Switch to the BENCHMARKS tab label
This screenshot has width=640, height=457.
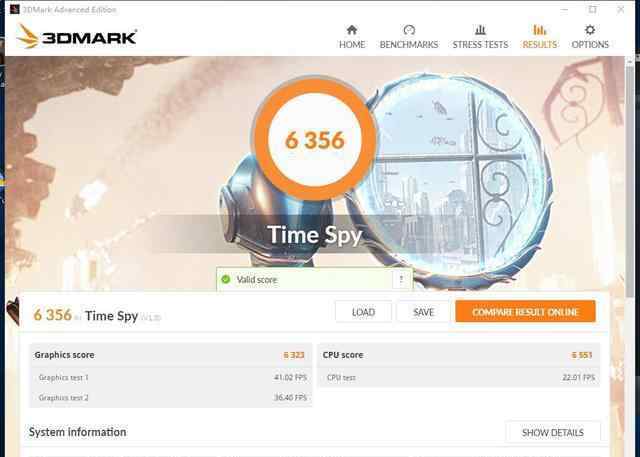[409, 44]
